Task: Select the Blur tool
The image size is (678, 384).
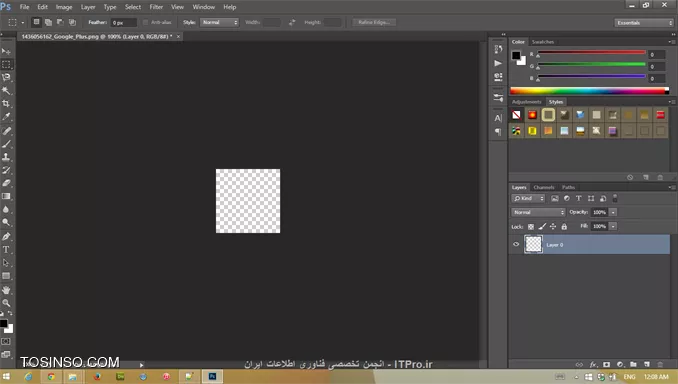Action: point(6,209)
